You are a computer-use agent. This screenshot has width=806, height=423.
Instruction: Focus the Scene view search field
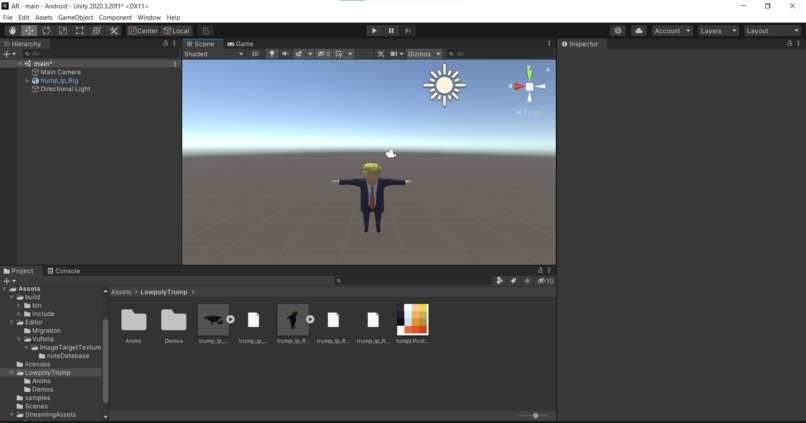click(500, 54)
